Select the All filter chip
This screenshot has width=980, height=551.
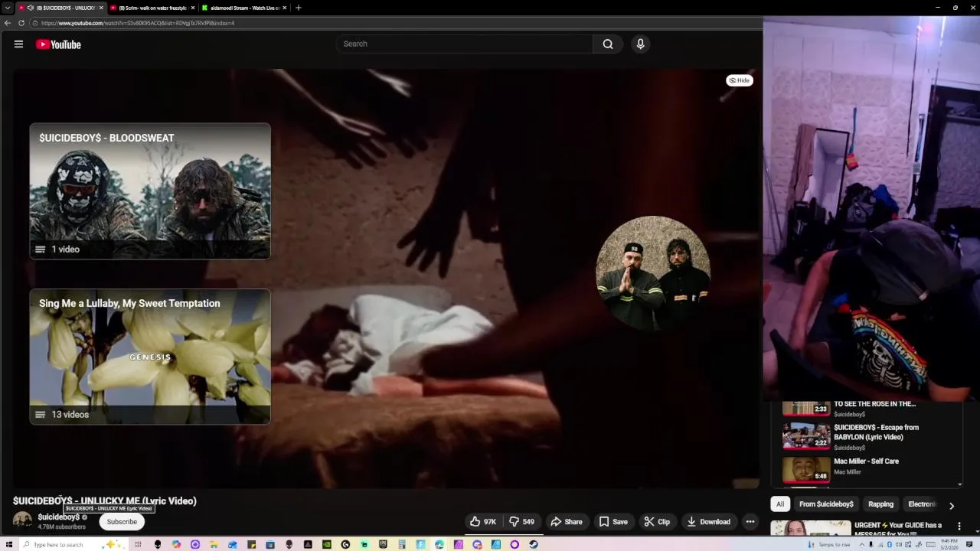click(x=780, y=504)
